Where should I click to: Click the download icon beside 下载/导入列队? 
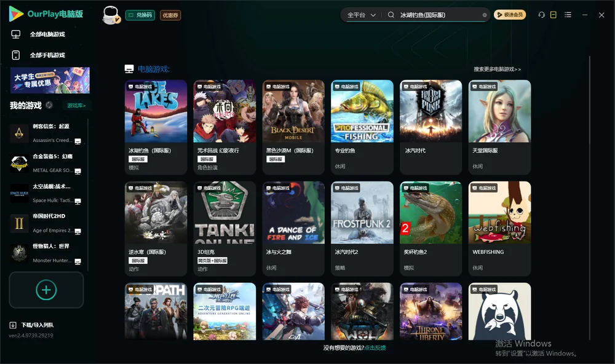pos(13,325)
